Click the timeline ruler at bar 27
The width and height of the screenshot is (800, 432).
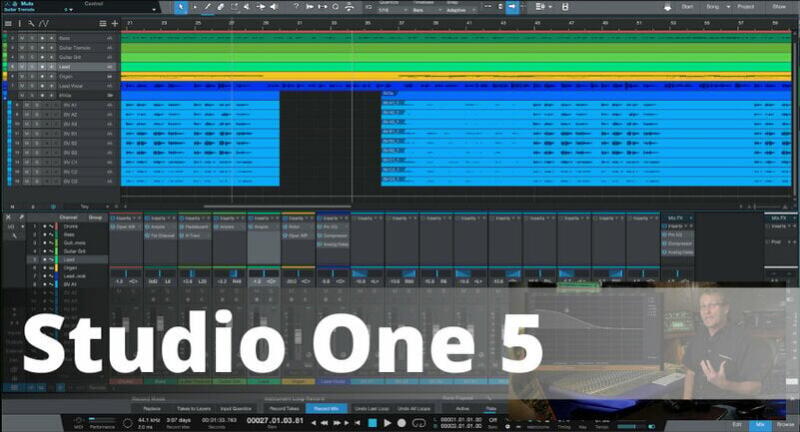(x=233, y=22)
